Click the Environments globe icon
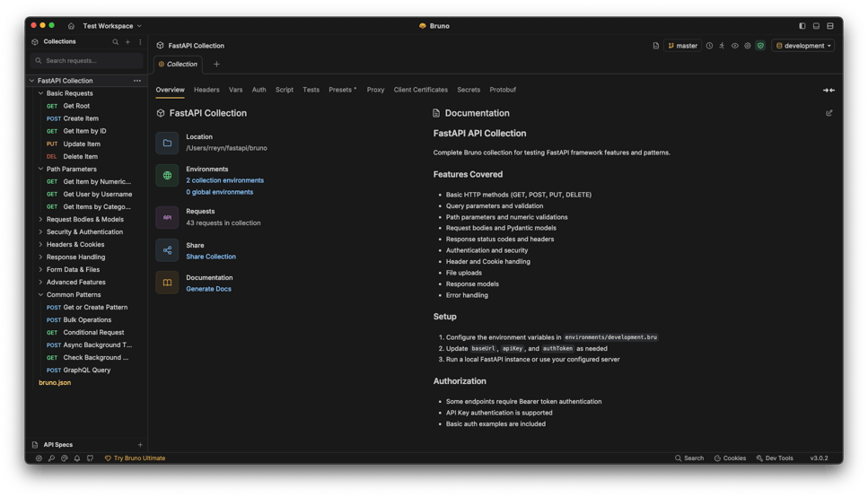This screenshot has width=868, height=497. click(167, 176)
